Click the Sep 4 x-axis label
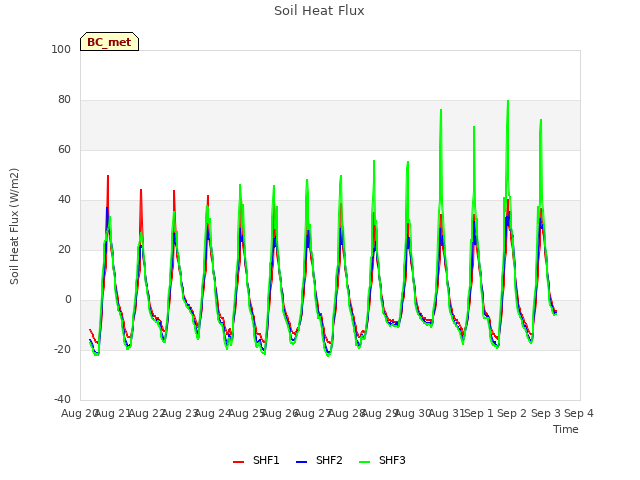This screenshot has height=480, width=640. click(580, 413)
